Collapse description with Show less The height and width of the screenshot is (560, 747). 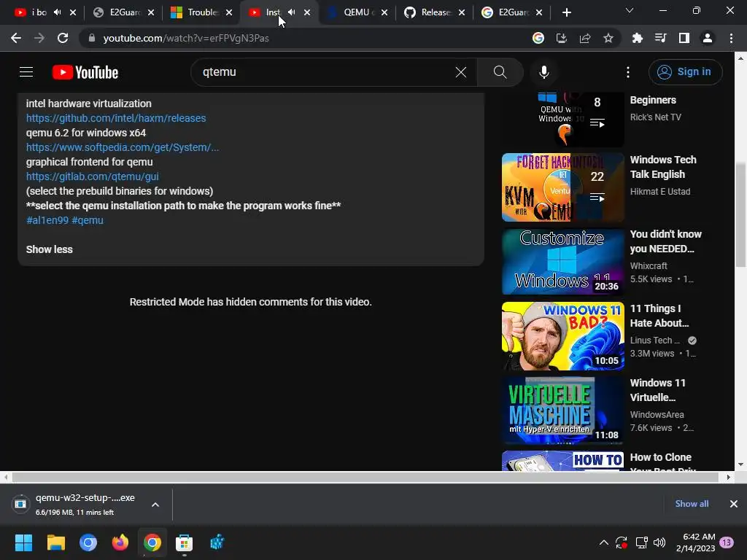(49, 249)
